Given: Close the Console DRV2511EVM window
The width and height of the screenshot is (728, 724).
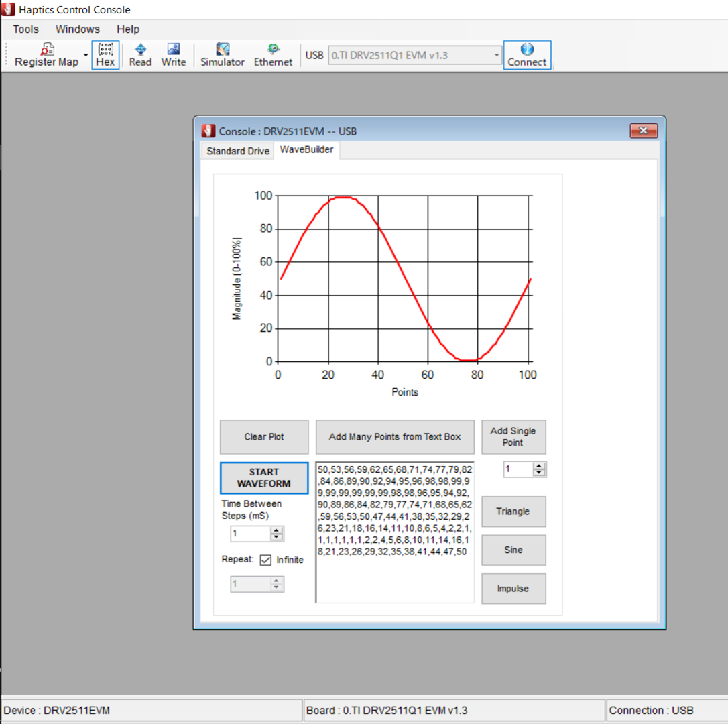Looking at the screenshot, I should click(644, 131).
